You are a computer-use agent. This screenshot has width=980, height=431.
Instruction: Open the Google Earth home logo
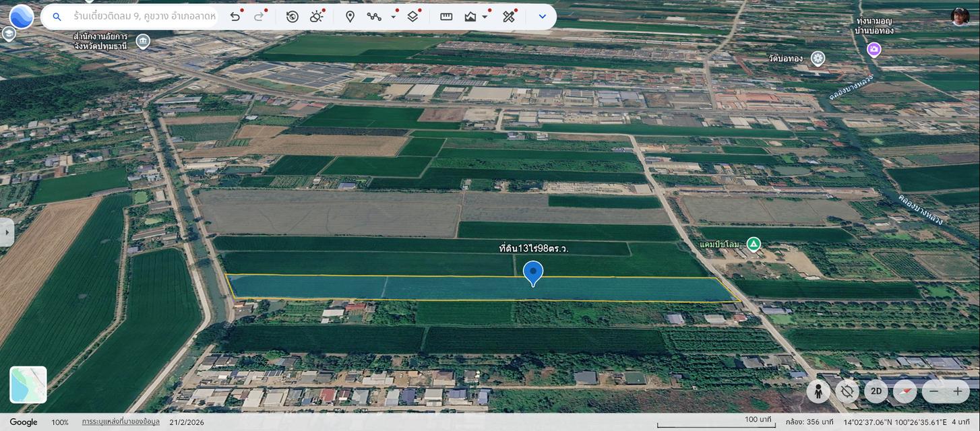coord(22,16)
